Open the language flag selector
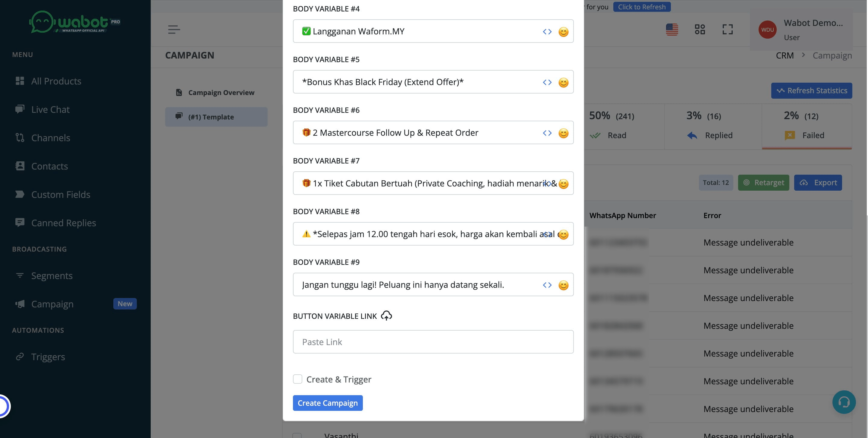Image resolution: width=868 pixels, height=438 pixels. click(671, 29)
